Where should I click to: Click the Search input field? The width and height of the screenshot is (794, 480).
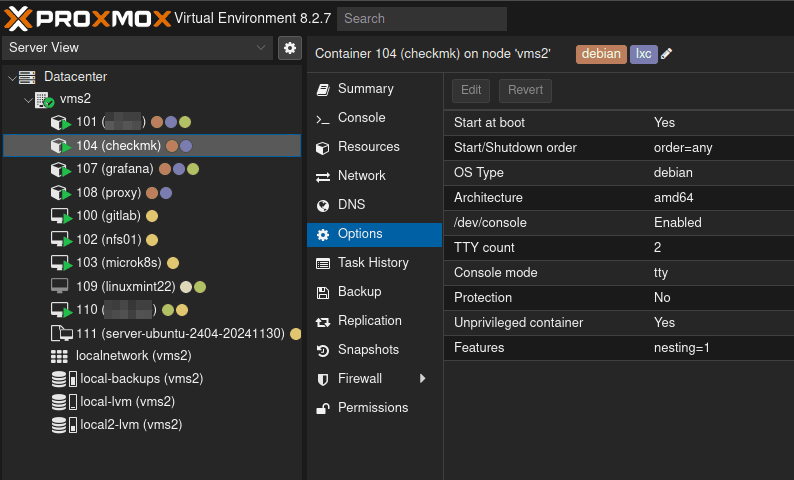coord(421,18)
